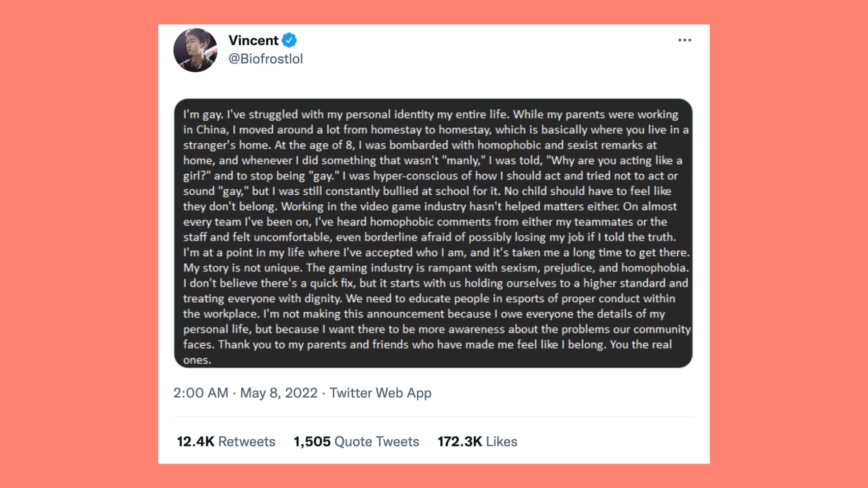Image resolution: width=868 pixels, height=488 pixels.
Task: Click the 1,505 quote count number
Action: [x=312, y=441]
